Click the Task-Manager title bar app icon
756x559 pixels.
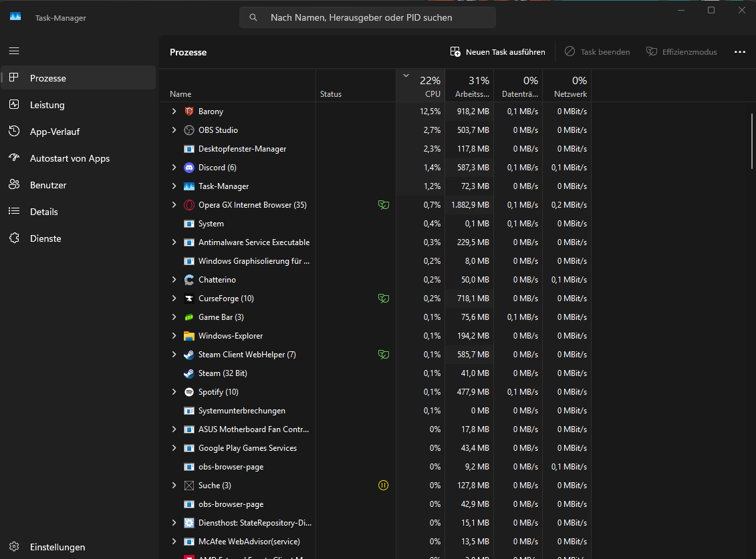15,17
